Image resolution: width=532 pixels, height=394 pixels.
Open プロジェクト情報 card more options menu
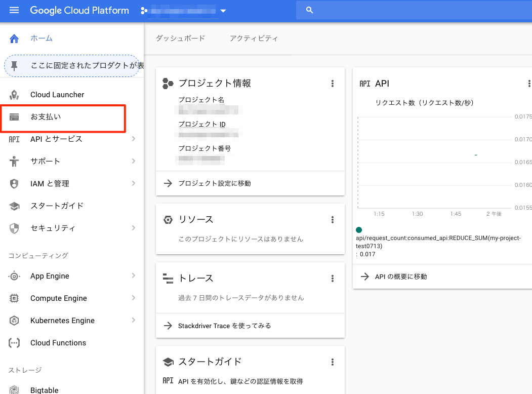pos(333,84)
